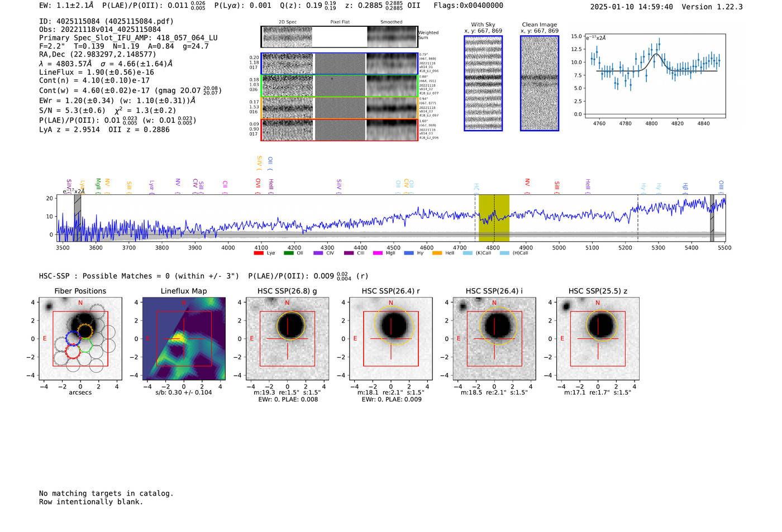Click the 's/b: 0.30 +/- 0.104' caption
The image size is (782, 532).
184,392
